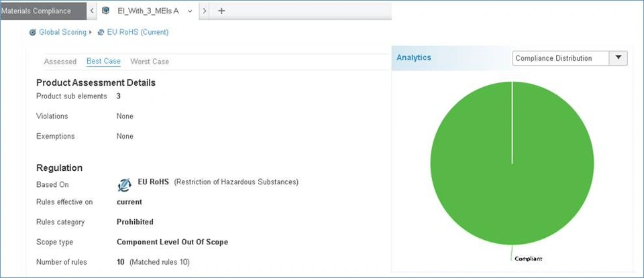644x278 pixels.
Task: Click the EU RoHS breadcrumb icon
Action: pyautogui.click(x=101, y=32)
